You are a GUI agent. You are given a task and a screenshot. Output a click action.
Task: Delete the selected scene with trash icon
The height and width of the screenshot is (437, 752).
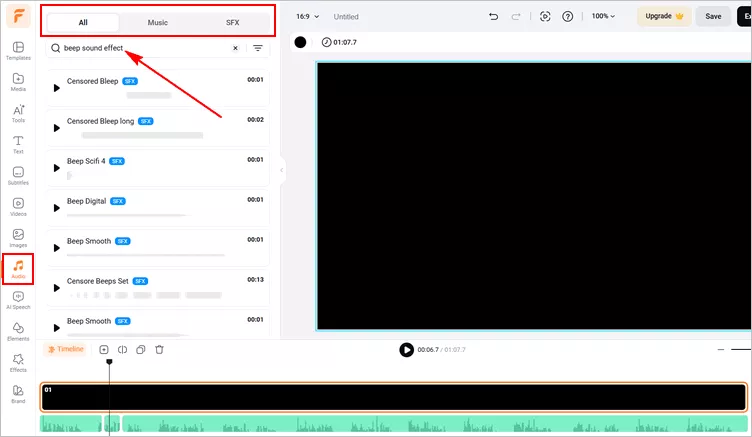[x=159, y=350]
